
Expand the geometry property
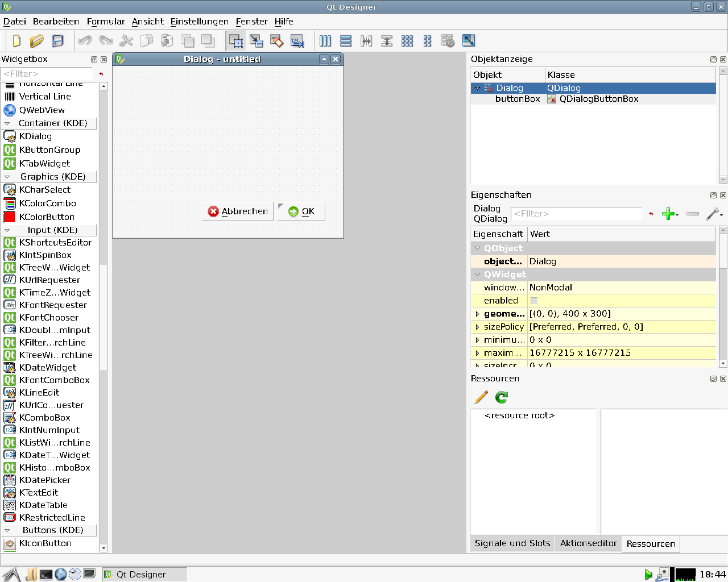tap(478, 314)
